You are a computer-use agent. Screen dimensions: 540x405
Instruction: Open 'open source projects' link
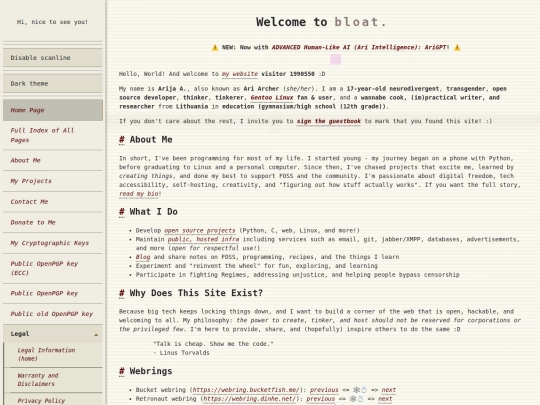pyautogui.click(x=200, y=231)
